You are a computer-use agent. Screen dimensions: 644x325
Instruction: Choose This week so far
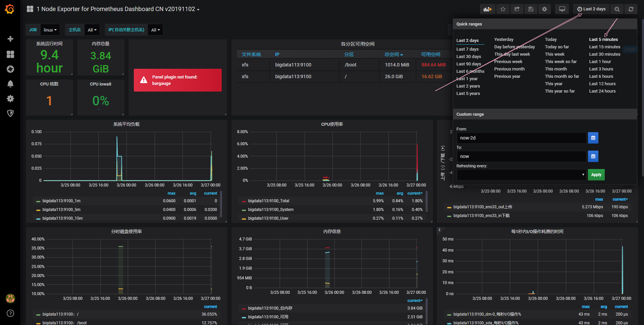point(560,62)
